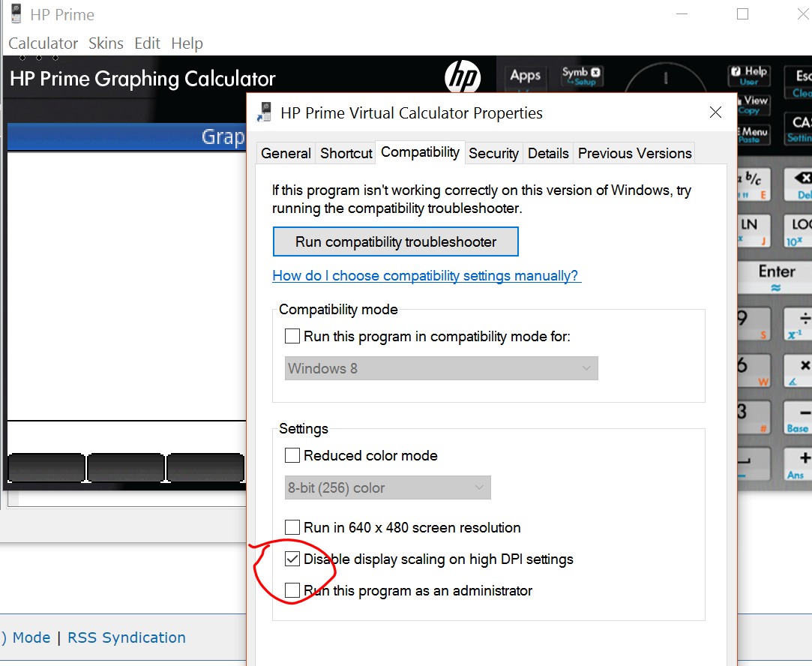Click the 'Settings' group label
812x666 pixels.
pyautogui.click(x=304, y=428)
